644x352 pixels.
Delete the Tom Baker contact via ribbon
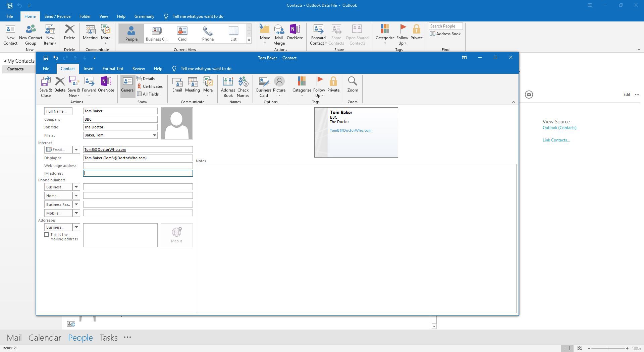[x=60, y=84]
